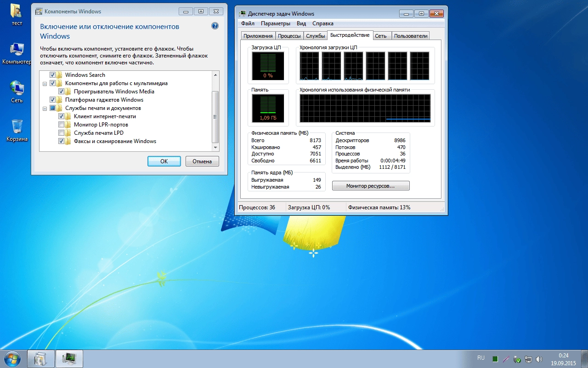Click the taskbar clock showing 0:24

563,359
